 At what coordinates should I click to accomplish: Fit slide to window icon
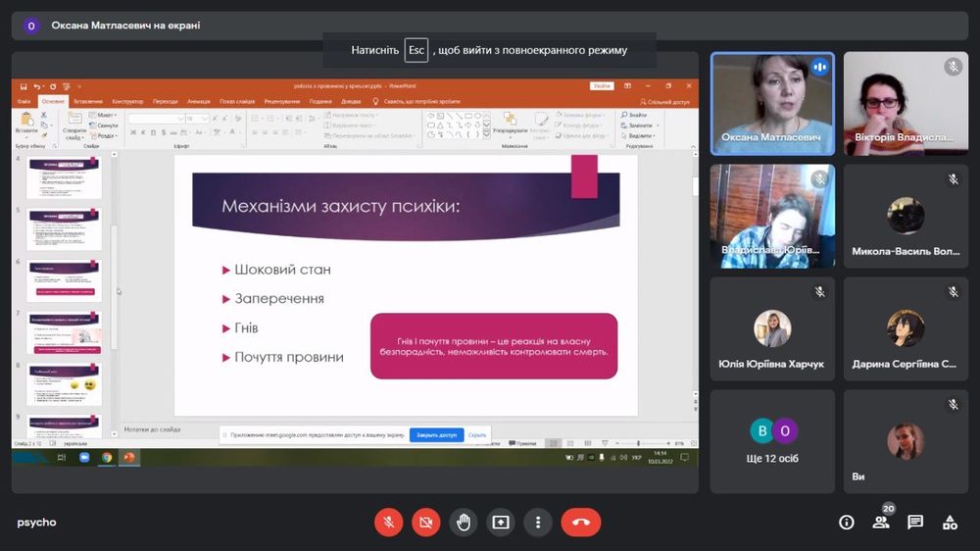(x=693, y=443)
